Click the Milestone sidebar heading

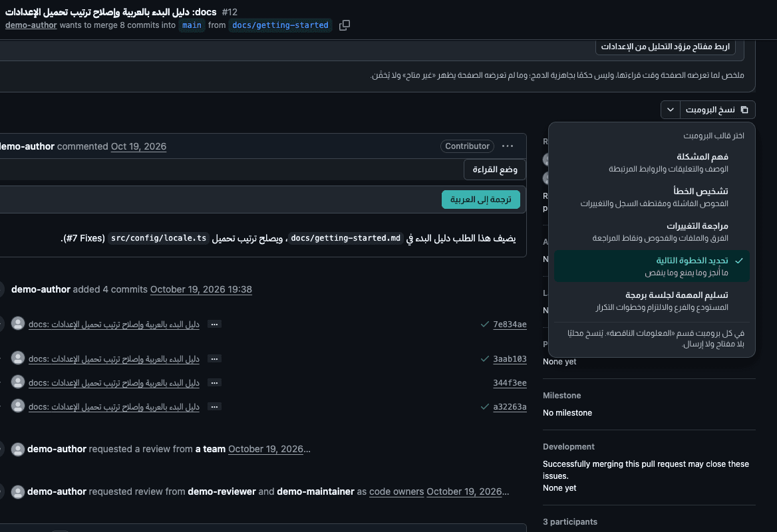click(x=561, y=395)
